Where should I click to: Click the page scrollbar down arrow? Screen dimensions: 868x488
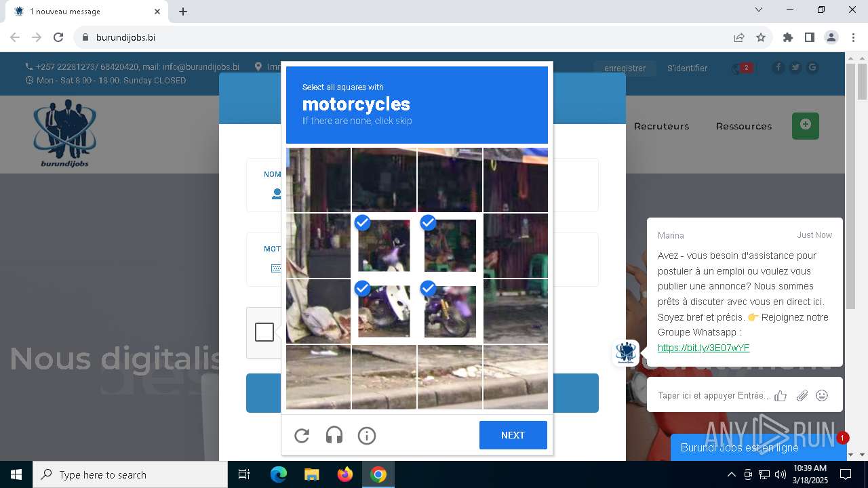pyautogui.click(x=862, y=455)
